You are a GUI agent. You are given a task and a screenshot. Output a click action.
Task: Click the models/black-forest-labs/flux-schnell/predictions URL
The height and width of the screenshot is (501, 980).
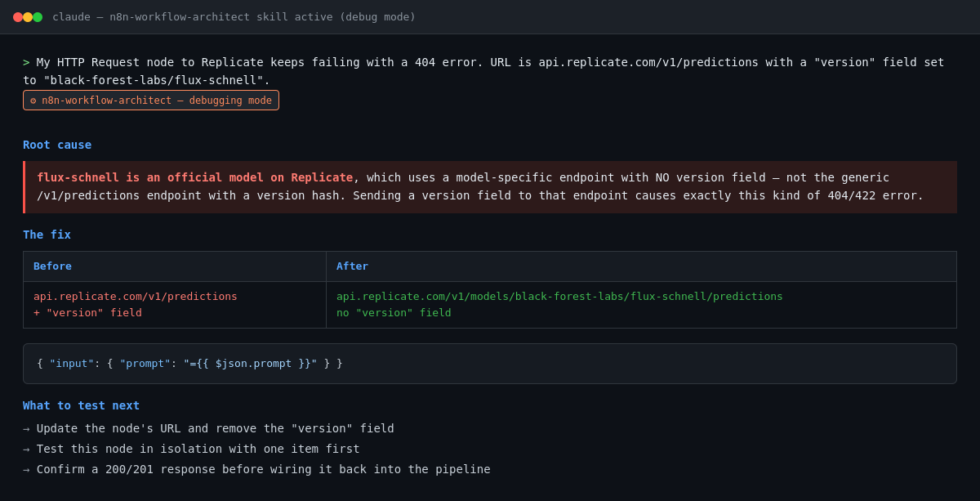click(x=559, y=296)
